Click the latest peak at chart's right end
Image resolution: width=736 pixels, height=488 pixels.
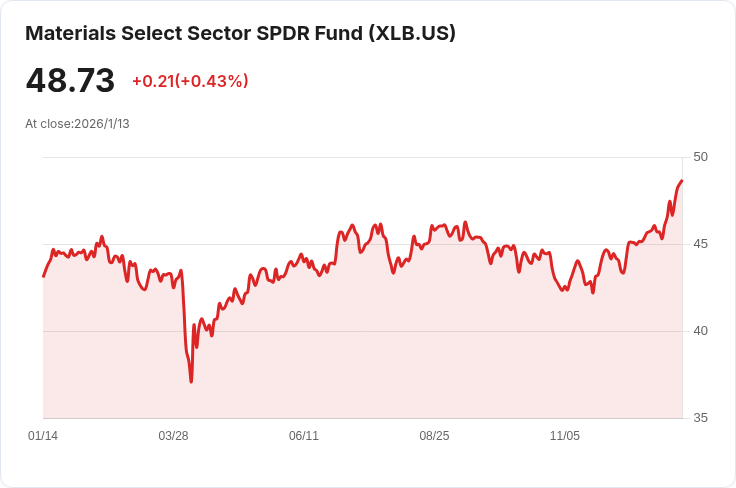click(682, 180)
